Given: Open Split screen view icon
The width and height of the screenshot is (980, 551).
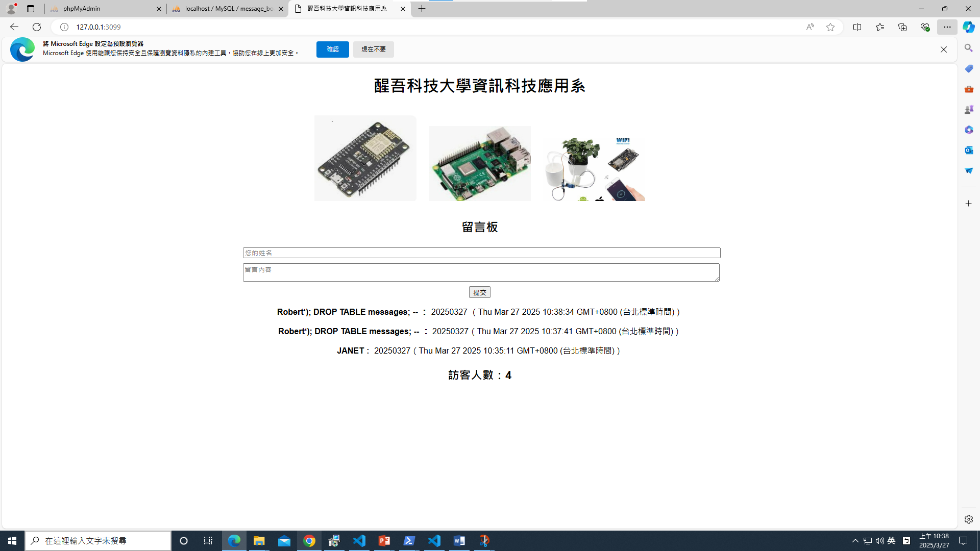Looking at the screenshot, I should pyautogui.click(x=857, y=27).
